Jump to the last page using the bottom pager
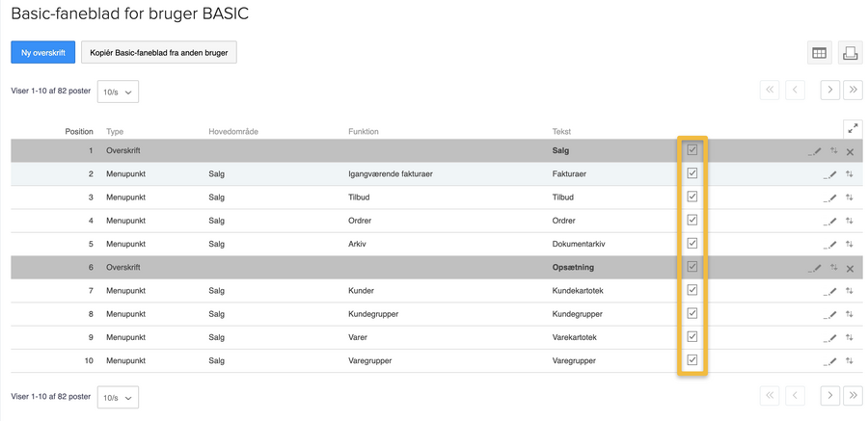 (853, 395)
